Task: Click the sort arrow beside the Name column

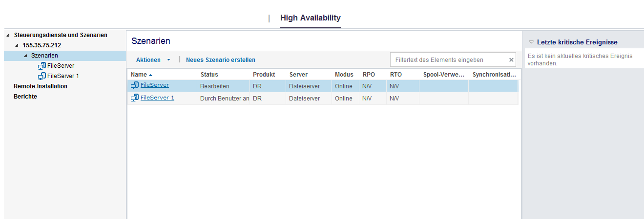Action: (150, 75)
